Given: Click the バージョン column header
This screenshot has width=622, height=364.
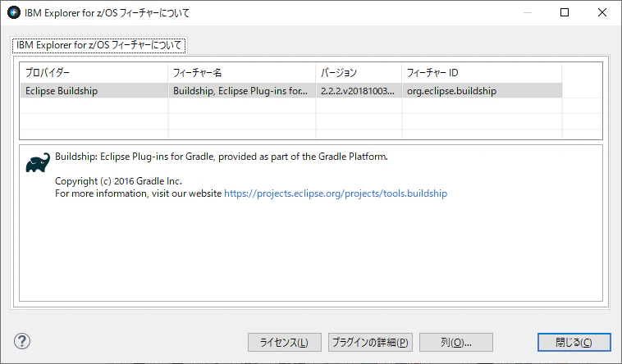Looking at the screenshot, I should (x=359, y=73).
